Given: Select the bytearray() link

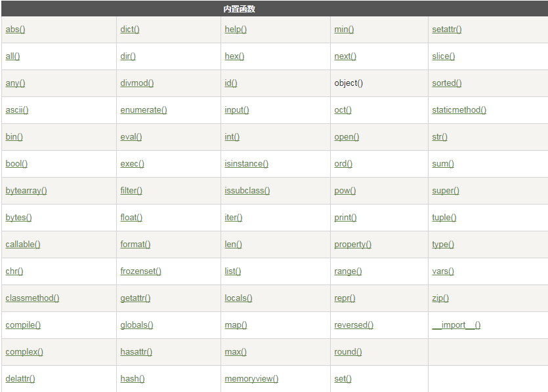Looking at the screenshot, I should click(26, 191).
